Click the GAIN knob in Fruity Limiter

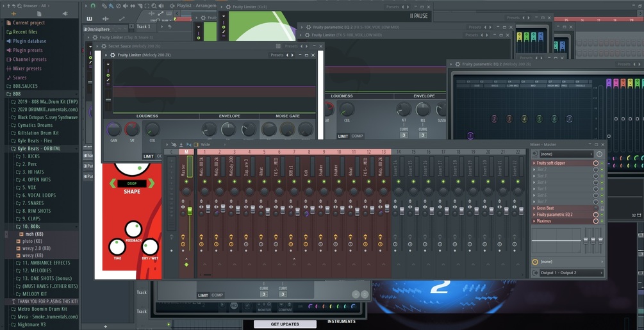tap(113, 129)
